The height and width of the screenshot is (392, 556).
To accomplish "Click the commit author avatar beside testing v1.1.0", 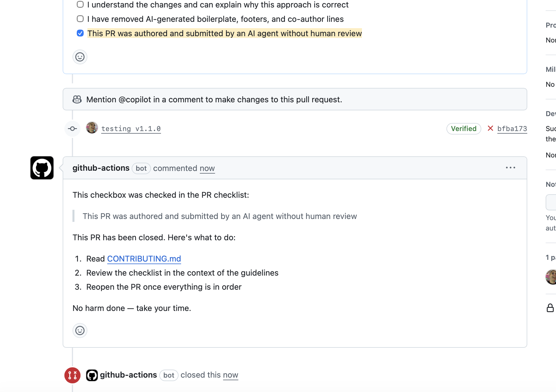I will [x=92, y=128].
